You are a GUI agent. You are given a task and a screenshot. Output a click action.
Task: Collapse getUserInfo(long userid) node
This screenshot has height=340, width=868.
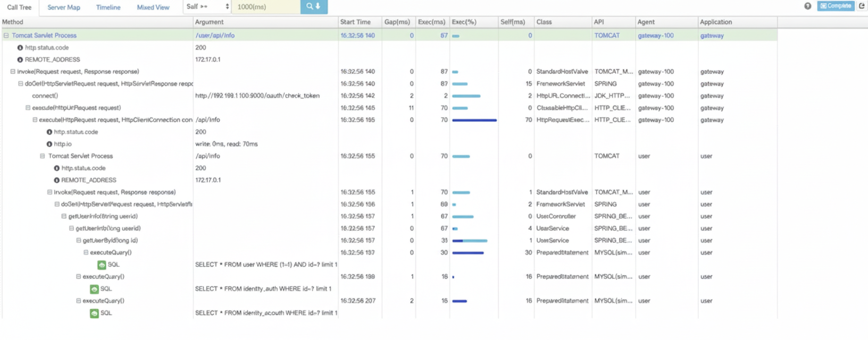(x=71, y=228)
